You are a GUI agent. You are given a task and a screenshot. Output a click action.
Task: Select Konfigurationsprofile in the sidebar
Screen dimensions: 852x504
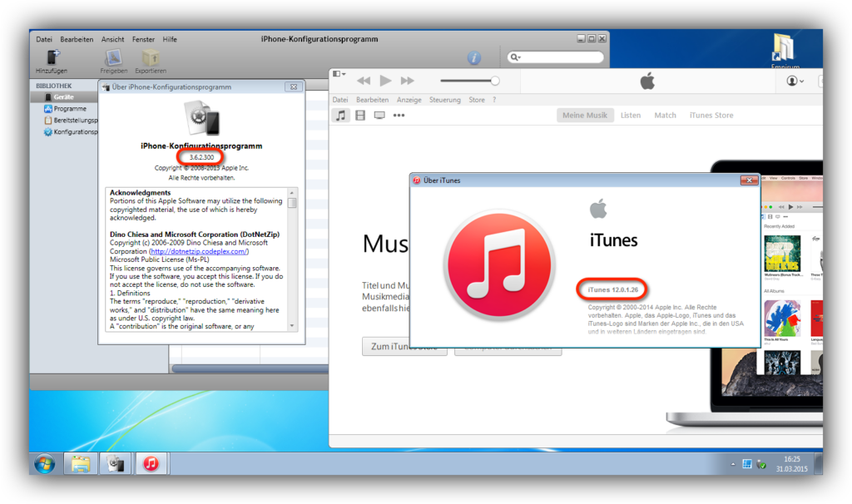71,132
